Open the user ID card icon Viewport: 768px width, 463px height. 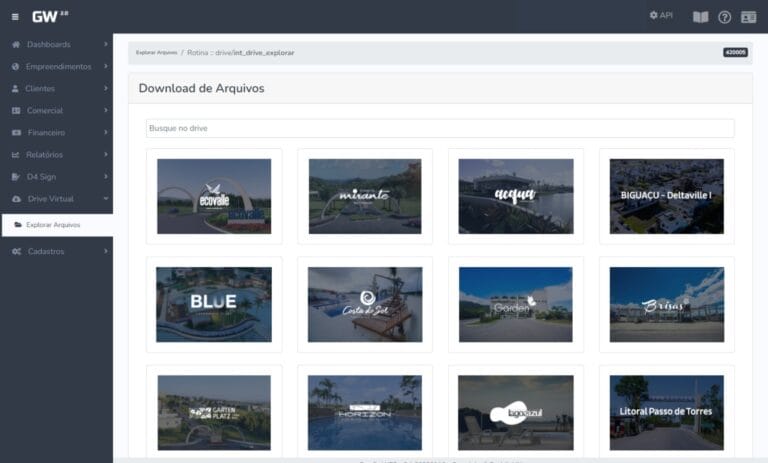[748, 17]
